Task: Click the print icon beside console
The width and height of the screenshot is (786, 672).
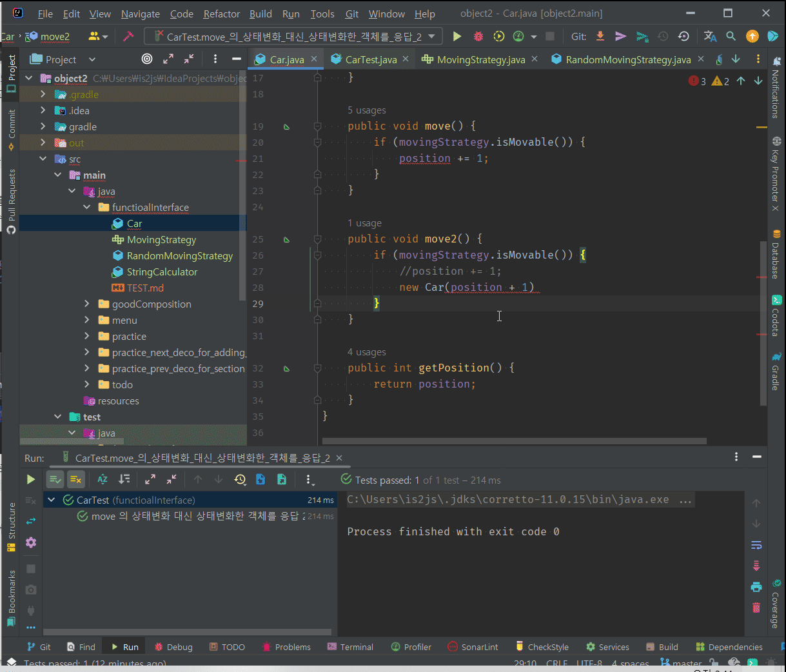Action: click(756, 587)
